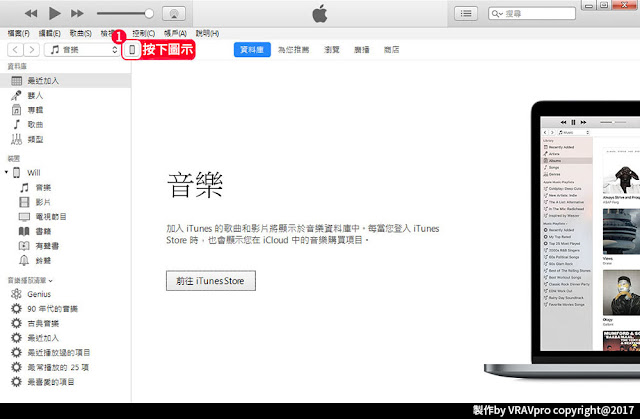Collapse the Will device triangle

pos(6,172)
